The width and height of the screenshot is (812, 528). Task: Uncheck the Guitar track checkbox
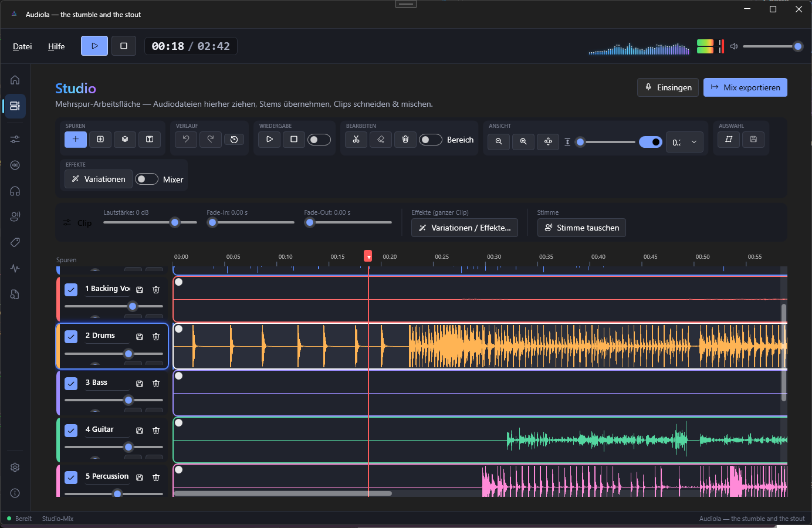pos(71,431)
